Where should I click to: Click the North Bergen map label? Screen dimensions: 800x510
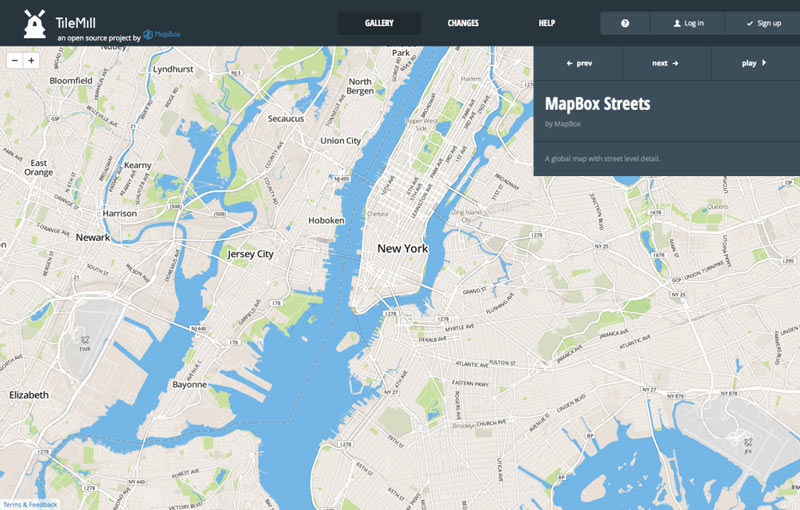(360, 86)
